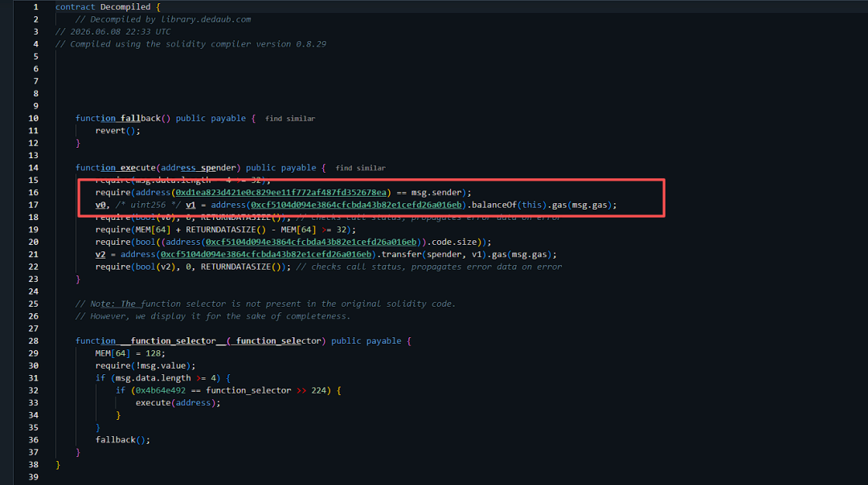This screenshot has height=485, width=868.
Task: Click 'msg.data.length >= 4' condition on line 31
Action: 166,378
